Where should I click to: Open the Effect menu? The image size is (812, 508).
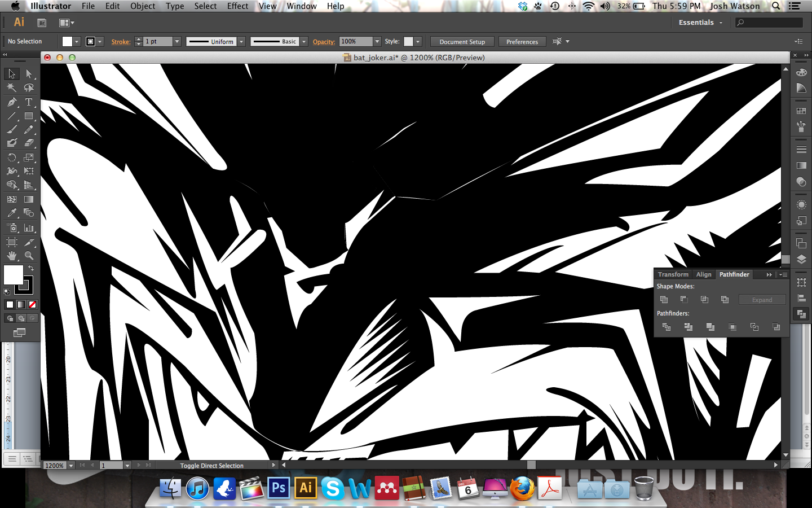pyautogui.click(x=237, y=6)
